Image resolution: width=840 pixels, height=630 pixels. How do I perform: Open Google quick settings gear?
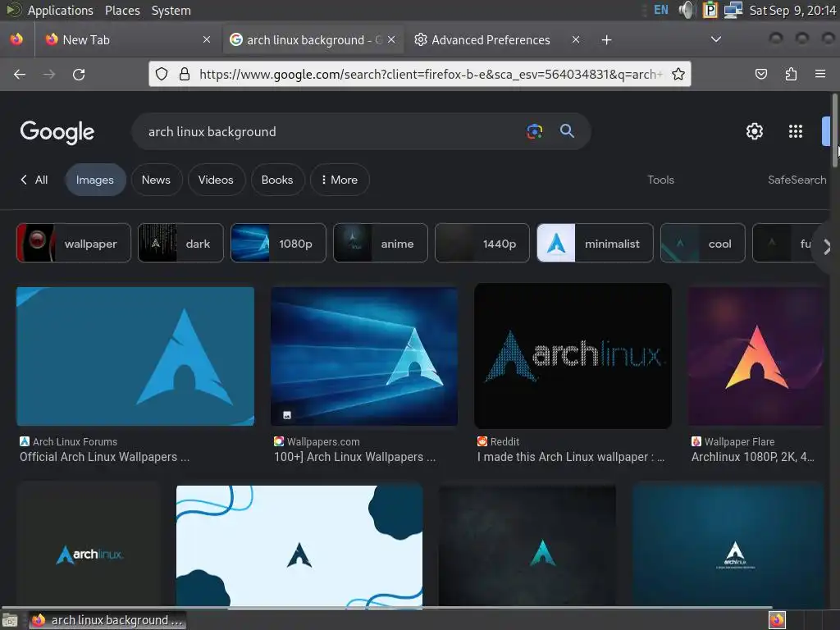(x=755, y=131)
